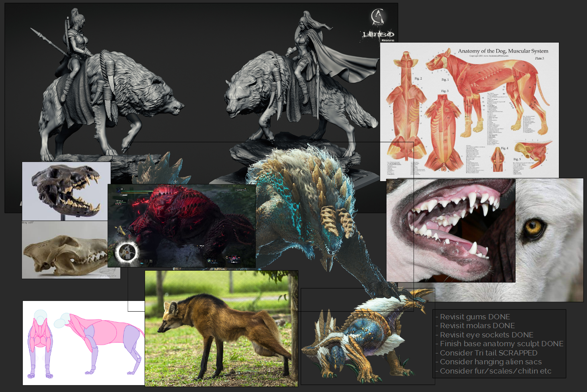Screen dimensions: 587x392
Task: Select the Anatomy of the Dog chart
Action: 469,110
